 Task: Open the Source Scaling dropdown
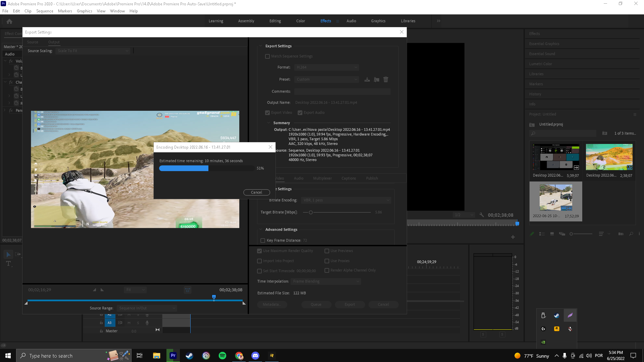coord(93,51)
